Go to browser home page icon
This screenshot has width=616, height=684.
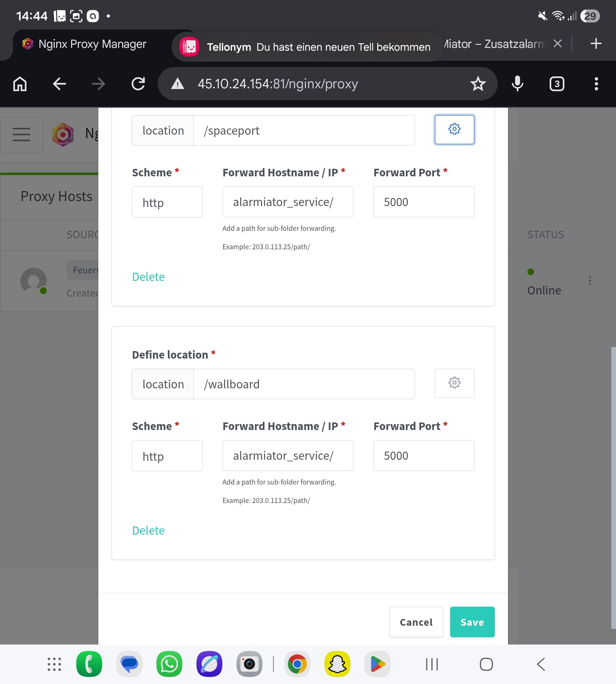20,84
